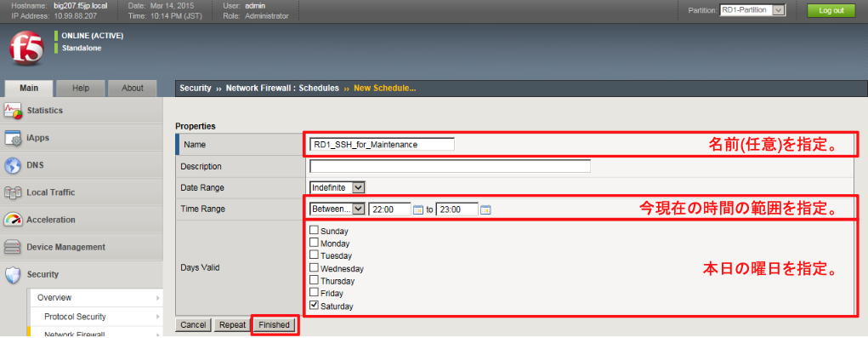This screenshot has width=868, height=338.
Task: Click the Acceleration gauge icon
Action: 13,220
